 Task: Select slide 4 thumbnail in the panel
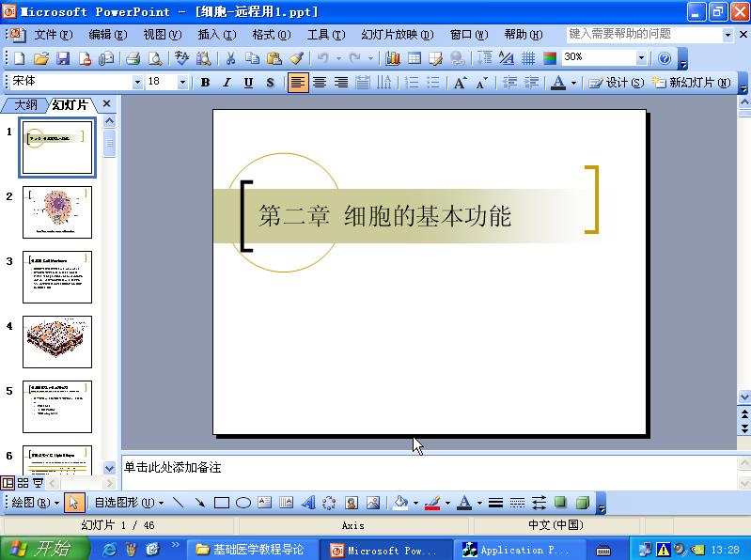(x=57, y=342)
